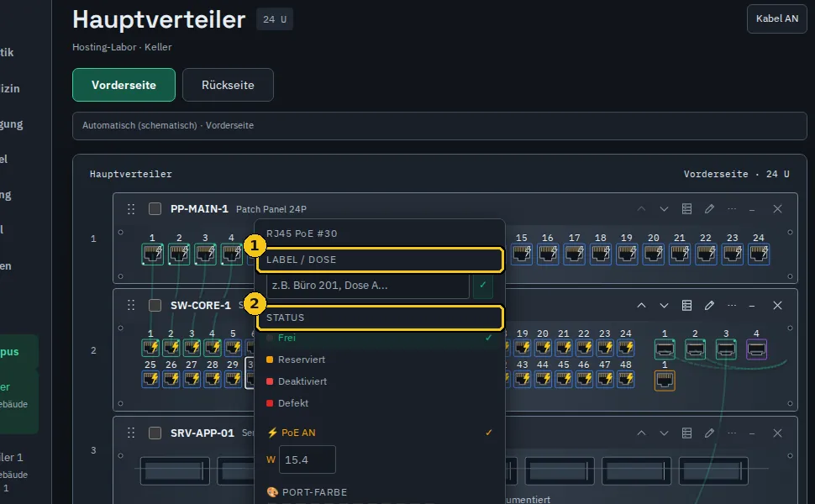Select port 24 on PP-MAIN-1 patch panel
The height and width of the screenshot is (504, 815).
(759, 254)
